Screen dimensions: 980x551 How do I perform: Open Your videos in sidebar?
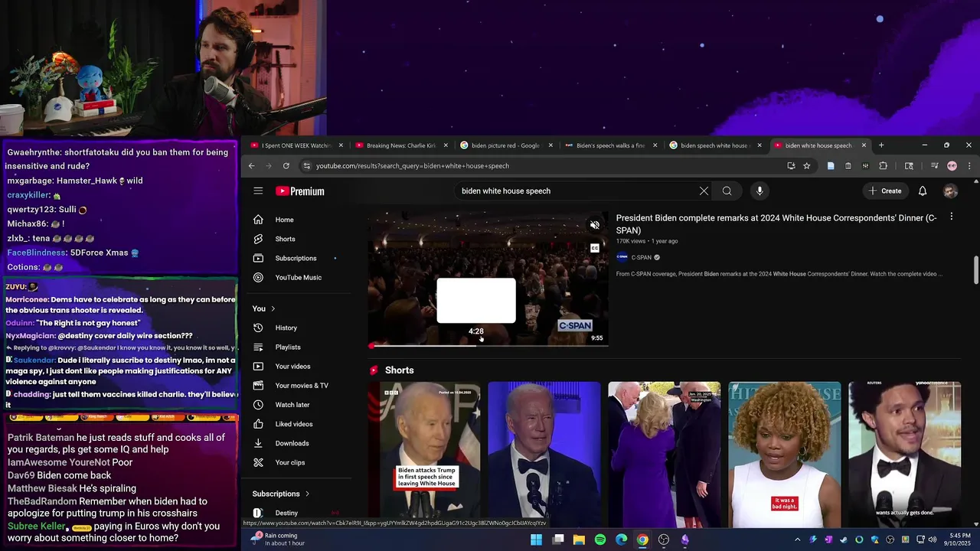299,366
